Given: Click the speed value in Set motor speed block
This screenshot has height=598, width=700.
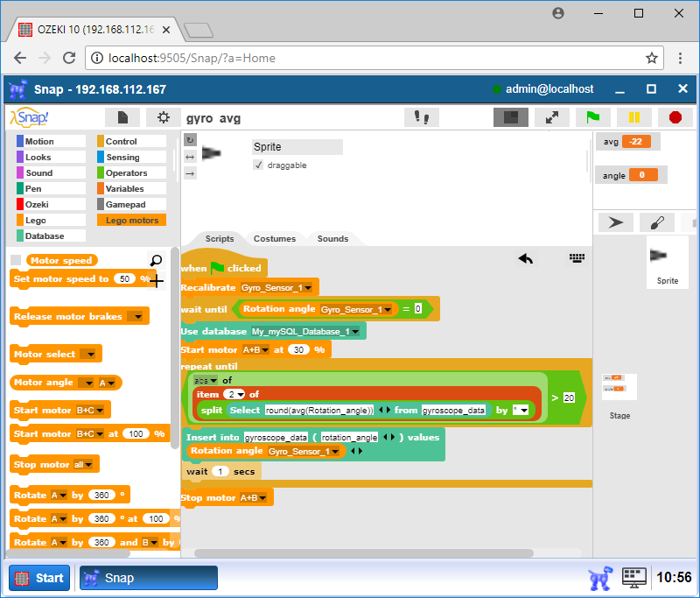Looking at the screenshot, I should pos(124,279).
